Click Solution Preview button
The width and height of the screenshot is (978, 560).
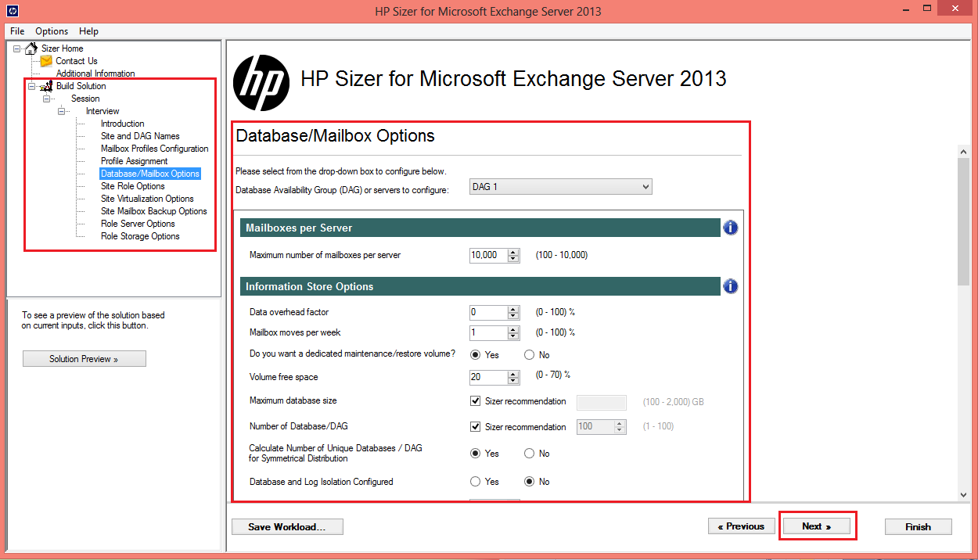click(84, 359)
